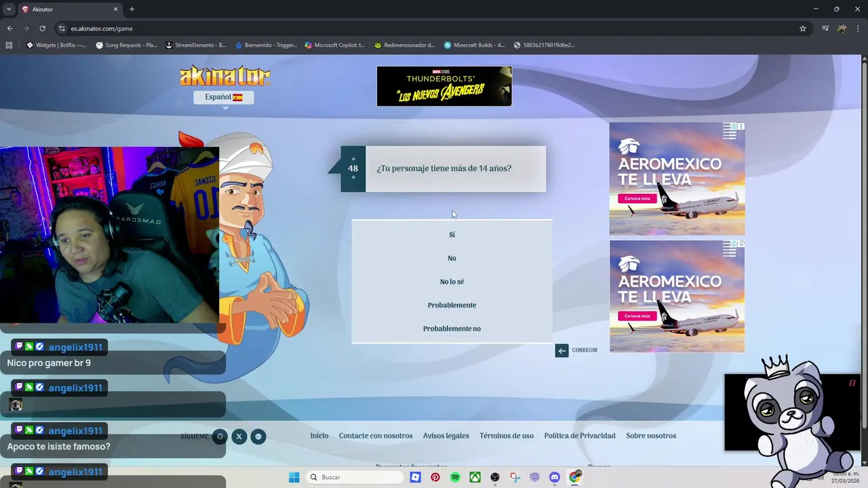The image size is (868, 488).
Task: Open the Términos de uso link
Action: click(x=507, y=436)
